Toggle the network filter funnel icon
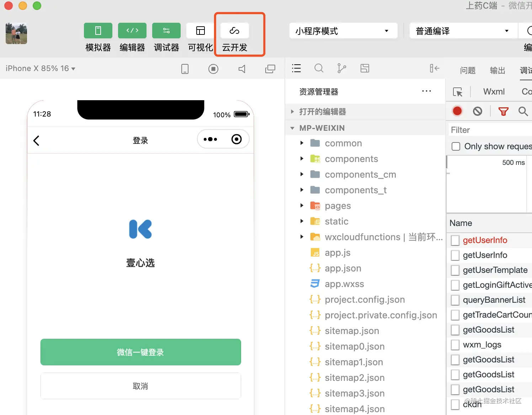The height and width of the screenshot is (415, 532). [x=503, y=112]
